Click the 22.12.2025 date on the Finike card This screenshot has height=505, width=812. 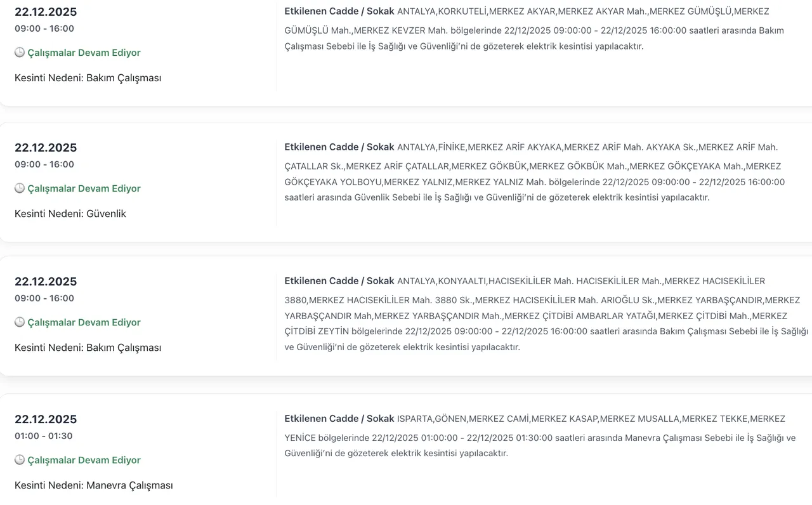click(46, 148)
